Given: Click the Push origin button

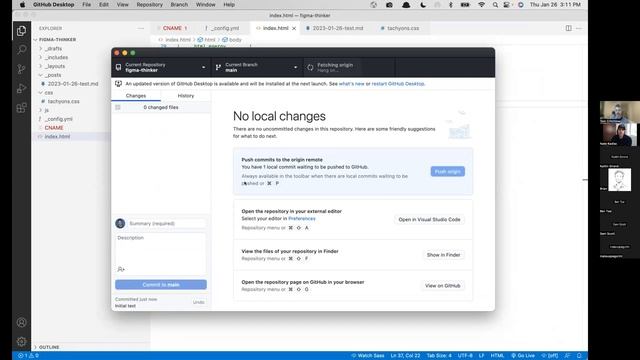Looking at the screenshot, I should coord(447,171).
